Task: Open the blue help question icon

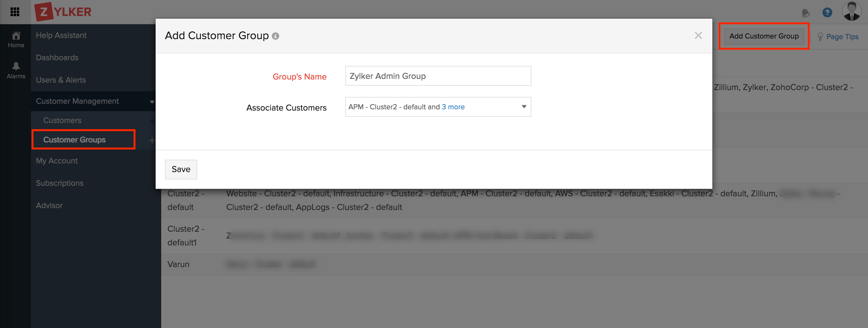Action: [x=827, y=13]
